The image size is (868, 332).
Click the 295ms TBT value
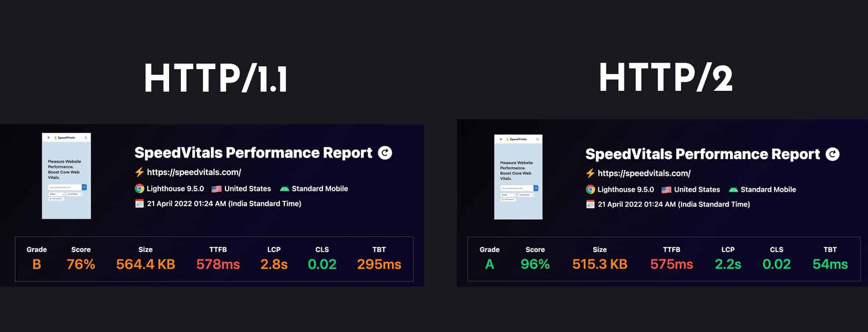[379, 264]
